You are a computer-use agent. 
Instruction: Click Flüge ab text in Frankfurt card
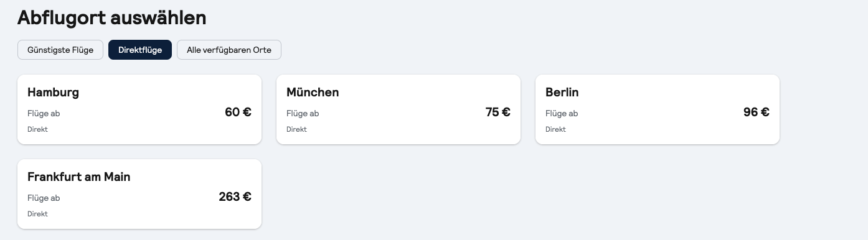coord(44,198)
